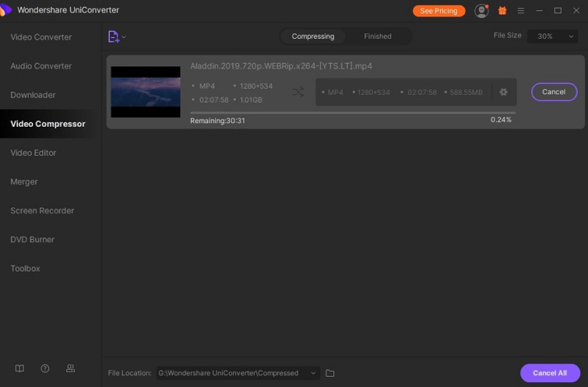This screenshot has width=588, height=387.
Task: Open DVD Burner from sidebar
Action: (32, 240)
